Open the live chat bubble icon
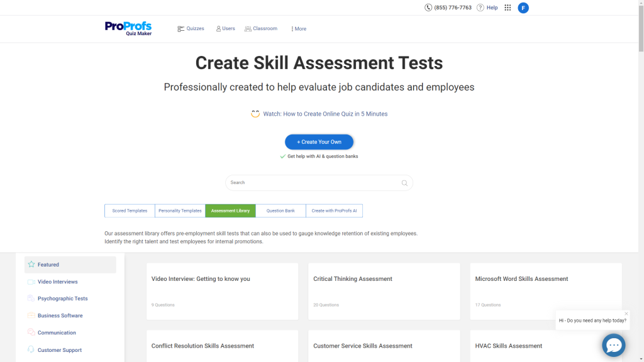 pyautogui.click(x=613, y=345)
